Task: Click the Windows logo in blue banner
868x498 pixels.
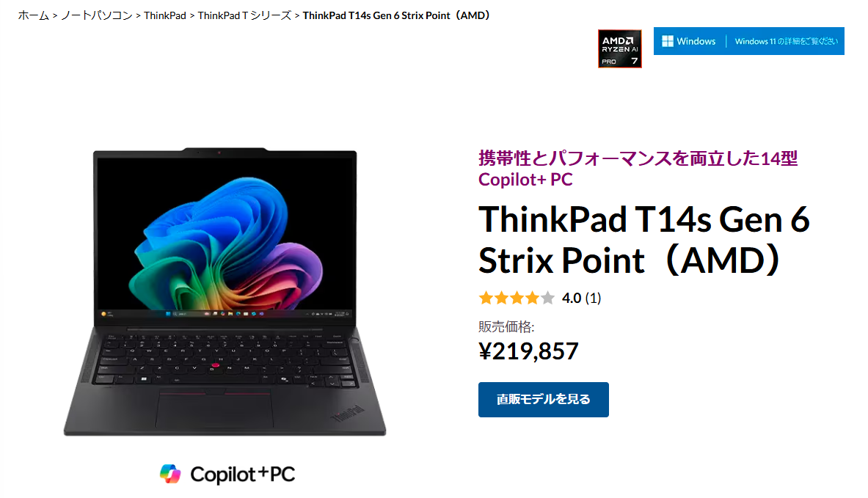Action: [668, 41]
